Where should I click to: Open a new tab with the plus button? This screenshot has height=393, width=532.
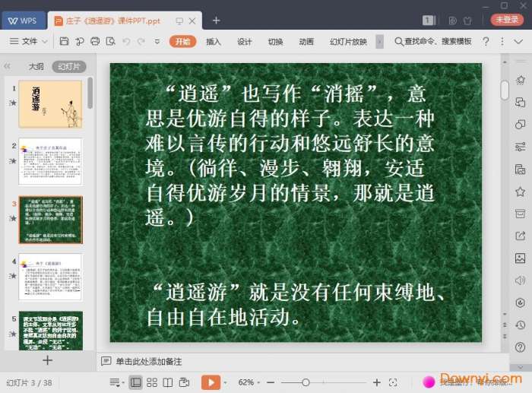(x=216, y=21)
